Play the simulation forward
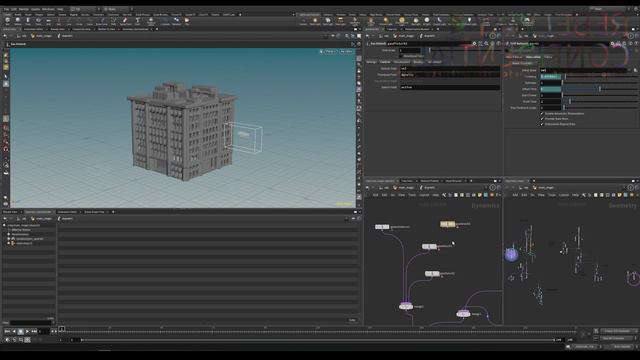 (27, 331)
